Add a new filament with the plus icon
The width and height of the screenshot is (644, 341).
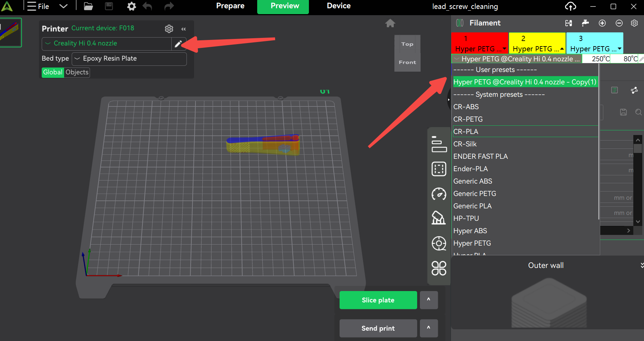[x=602, y=23]
